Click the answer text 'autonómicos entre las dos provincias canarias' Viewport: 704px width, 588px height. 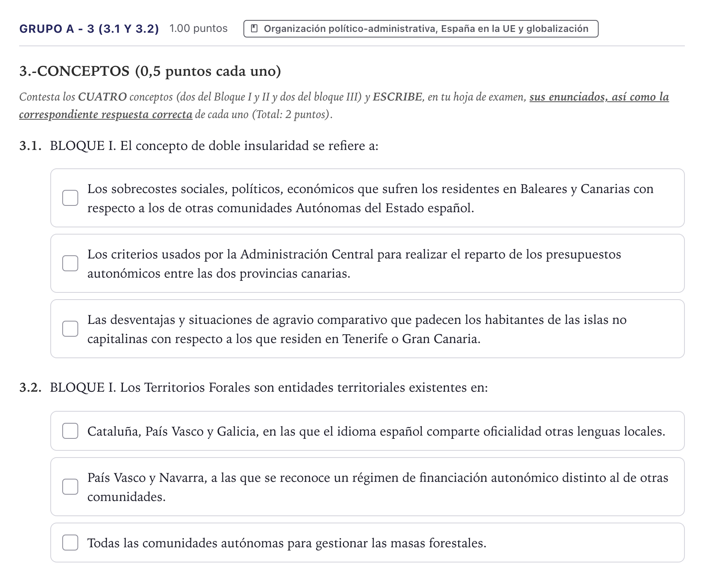click(218, 274)
